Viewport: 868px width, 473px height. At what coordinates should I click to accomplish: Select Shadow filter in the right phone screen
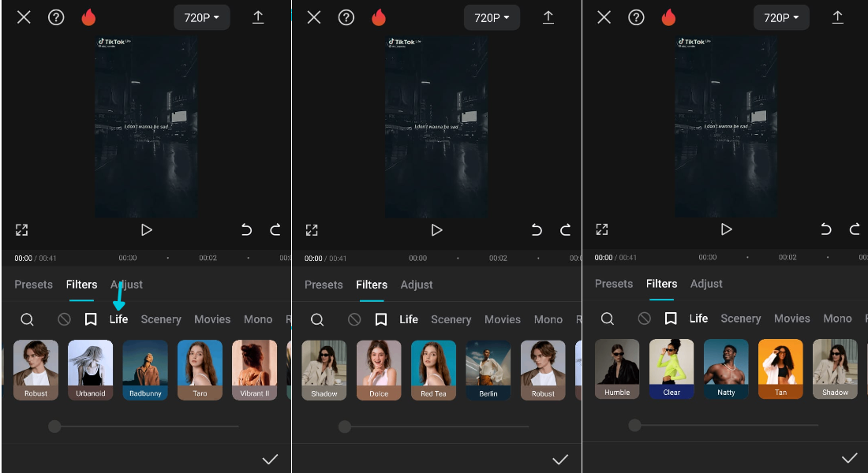click(835, 369)
